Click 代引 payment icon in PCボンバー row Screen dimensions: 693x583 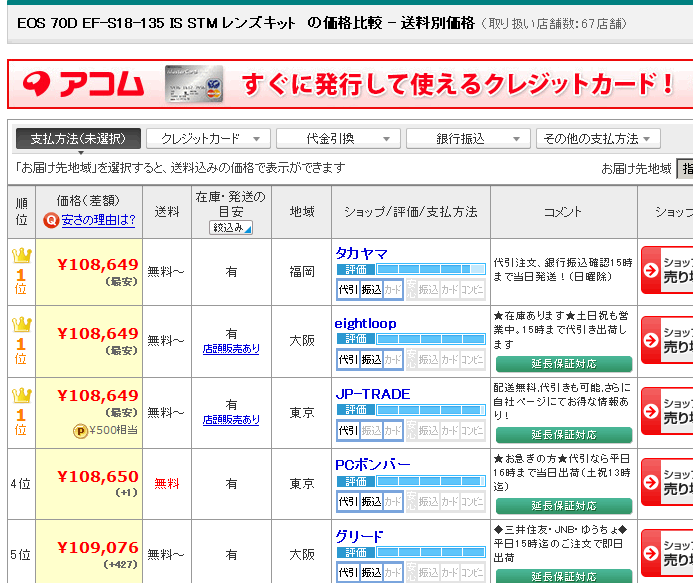click(x=348, y=501)
